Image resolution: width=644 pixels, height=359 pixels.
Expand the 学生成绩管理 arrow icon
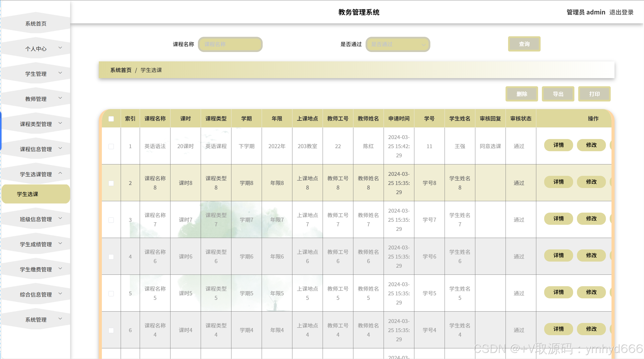tap(60, 243)
